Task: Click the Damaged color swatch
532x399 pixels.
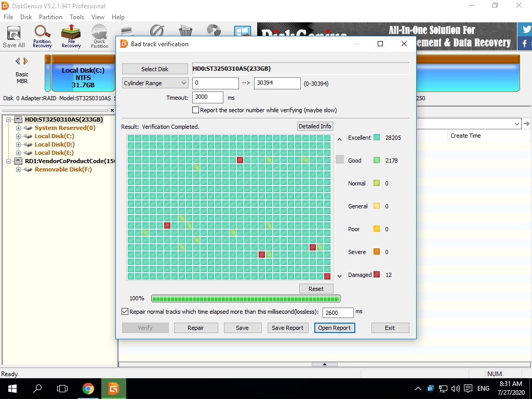Action: click(x=377, y=274)
